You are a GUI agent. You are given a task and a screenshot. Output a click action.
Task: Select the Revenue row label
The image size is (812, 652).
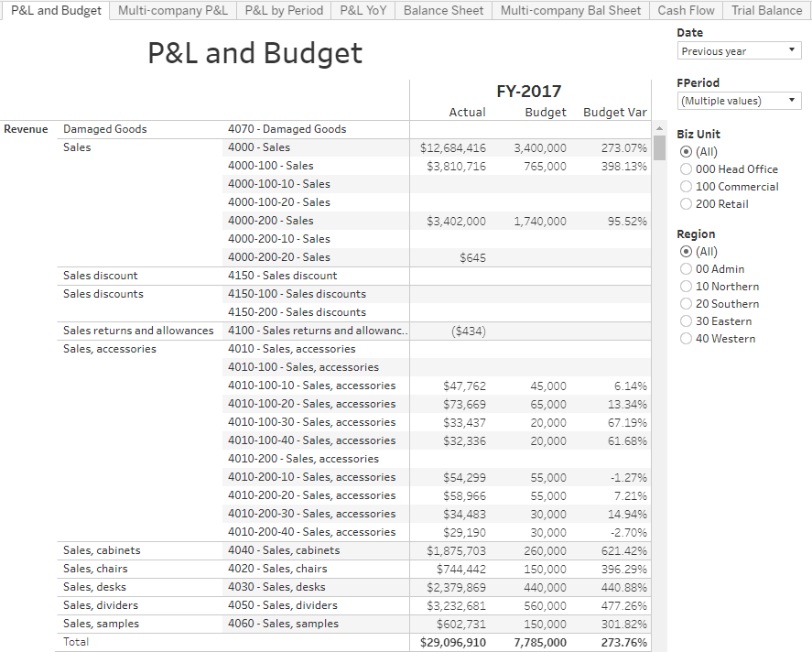click(x=26, y=129)
